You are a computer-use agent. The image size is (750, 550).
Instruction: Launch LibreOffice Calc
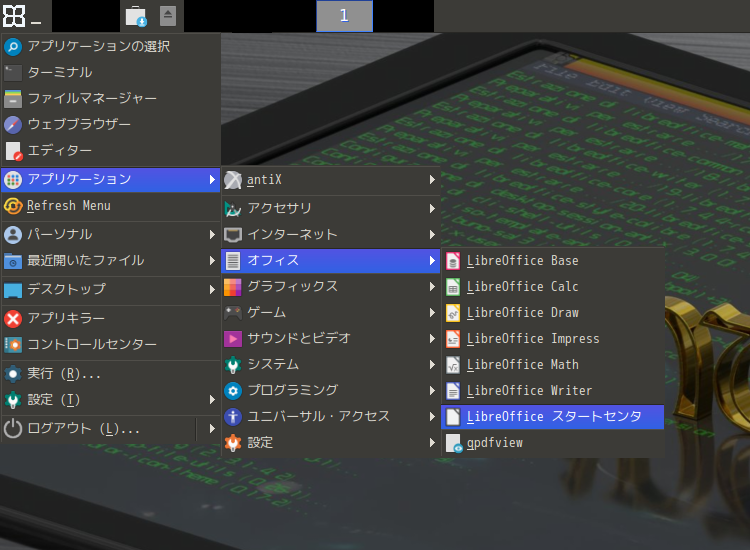pyautogui.click(x=552, y=287)
